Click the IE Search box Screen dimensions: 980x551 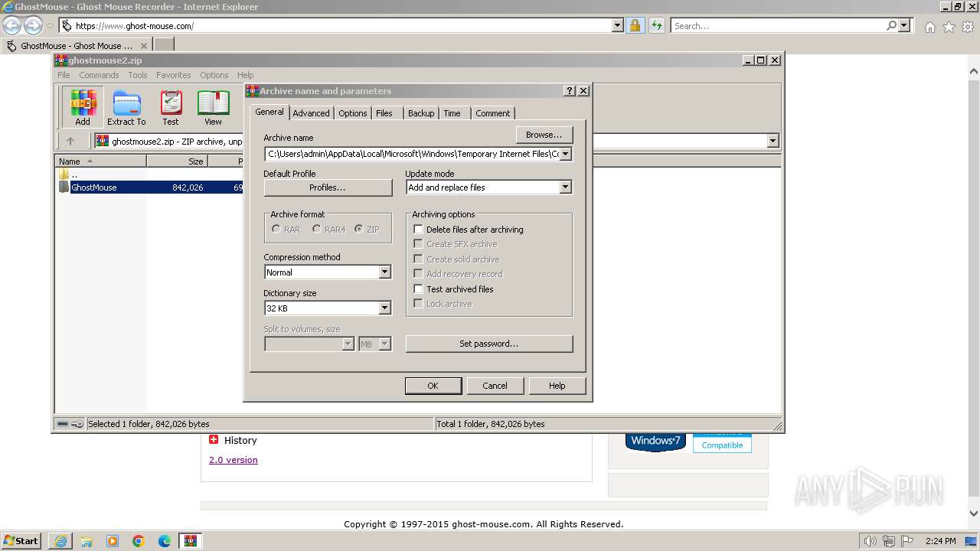pos(778,25)
